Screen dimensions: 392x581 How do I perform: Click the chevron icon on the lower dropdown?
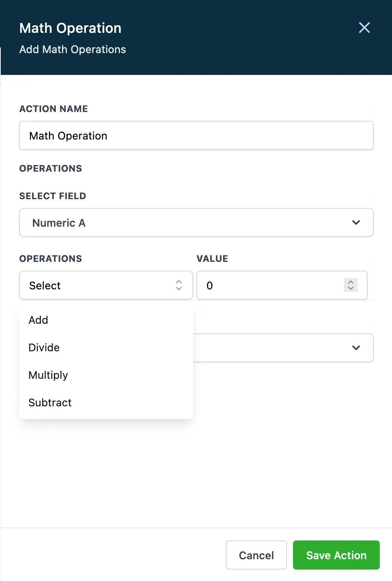point(356,348)
